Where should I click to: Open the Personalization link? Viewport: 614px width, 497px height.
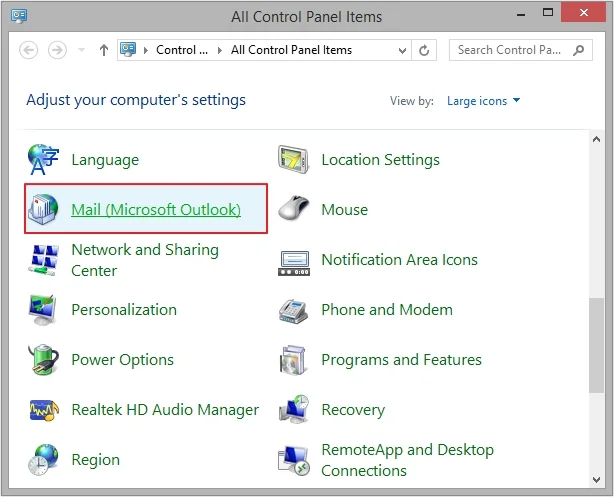(124, 310)
